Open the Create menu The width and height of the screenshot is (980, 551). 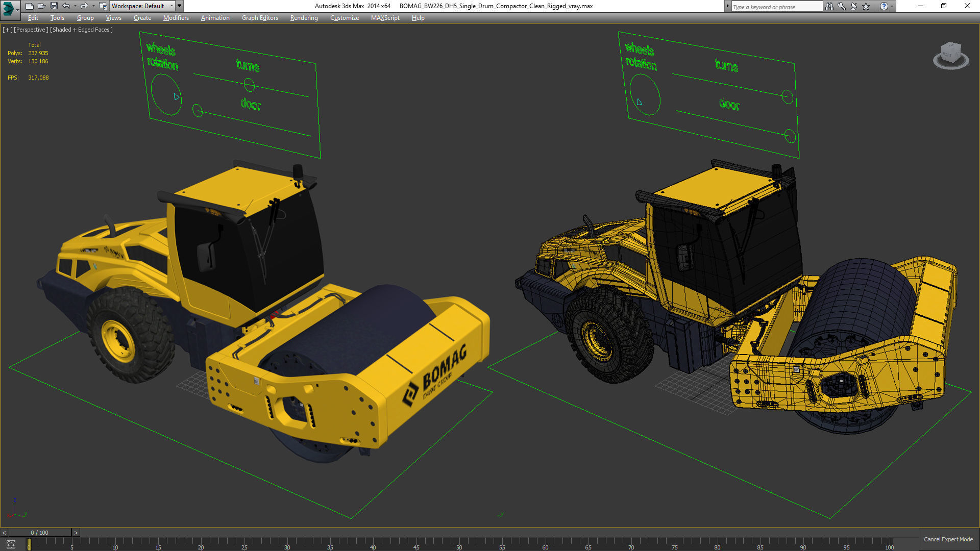click(x=142, y=18)
